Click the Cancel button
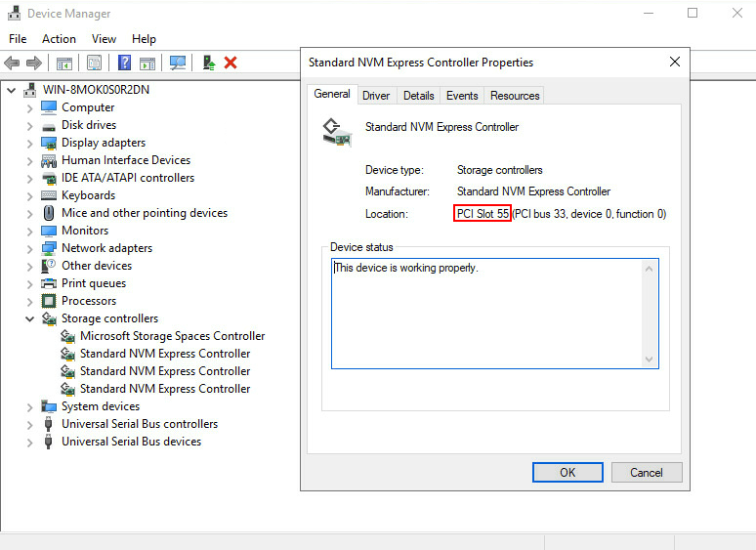Image resolution: width=756 pixels, height=550 pixels. [x=646, y=473]
